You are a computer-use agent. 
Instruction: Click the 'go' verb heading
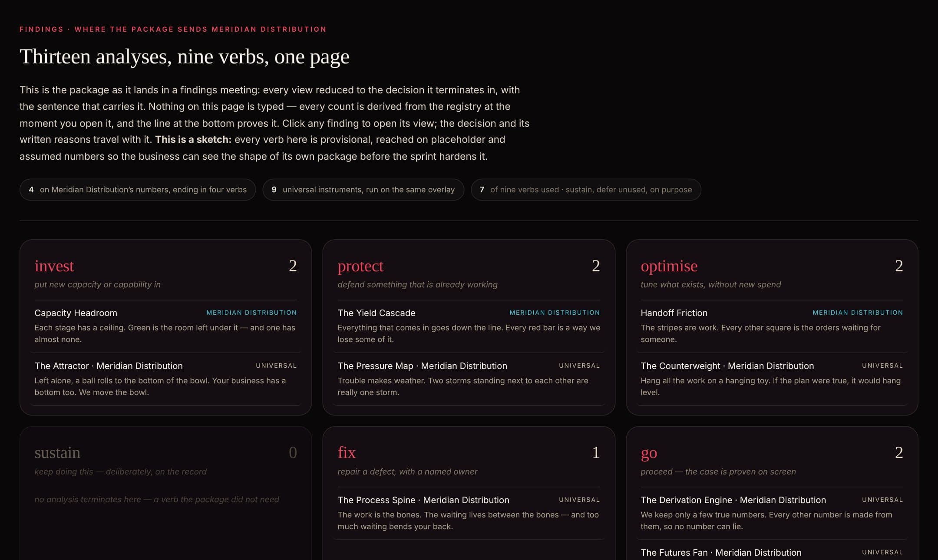point(649,453)
